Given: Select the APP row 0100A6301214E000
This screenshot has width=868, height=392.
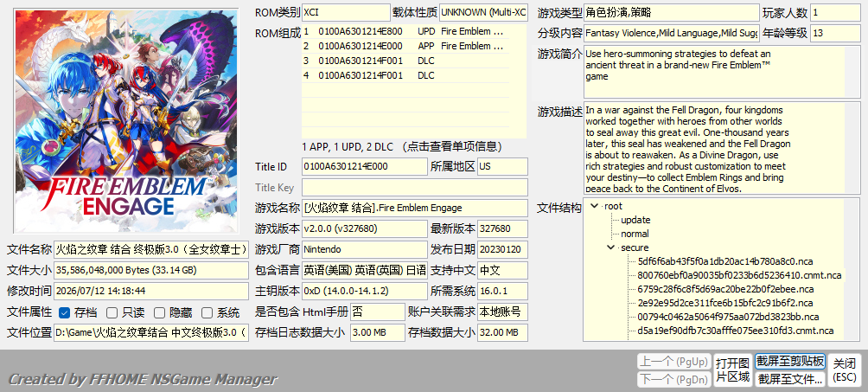Looking at the screenshot, I should pos(405,46).
